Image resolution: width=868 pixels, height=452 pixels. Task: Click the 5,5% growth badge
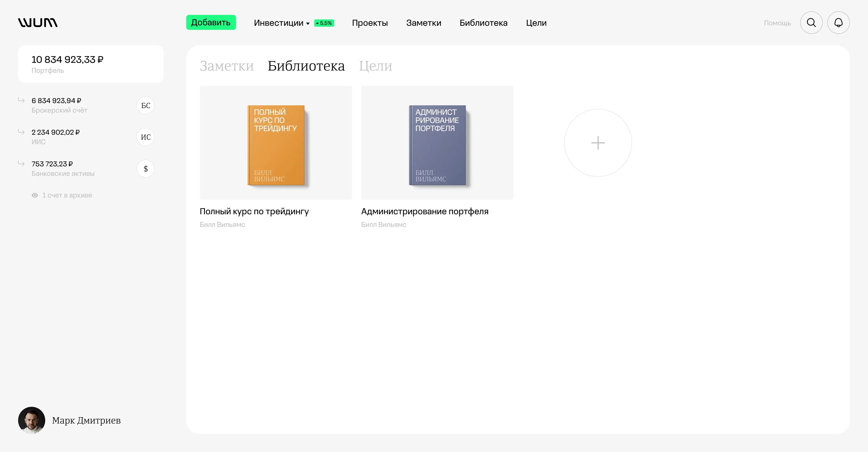324,23
